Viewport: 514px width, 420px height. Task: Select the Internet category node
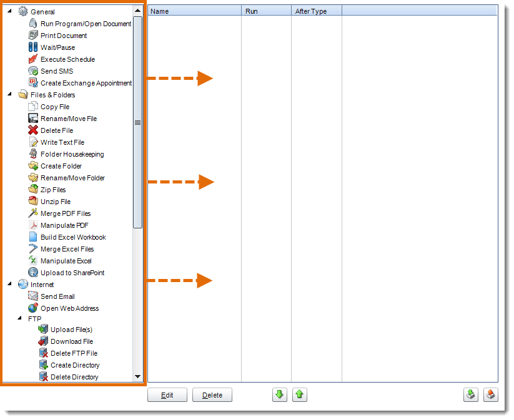pyautogui.click(x=42, y=285)
